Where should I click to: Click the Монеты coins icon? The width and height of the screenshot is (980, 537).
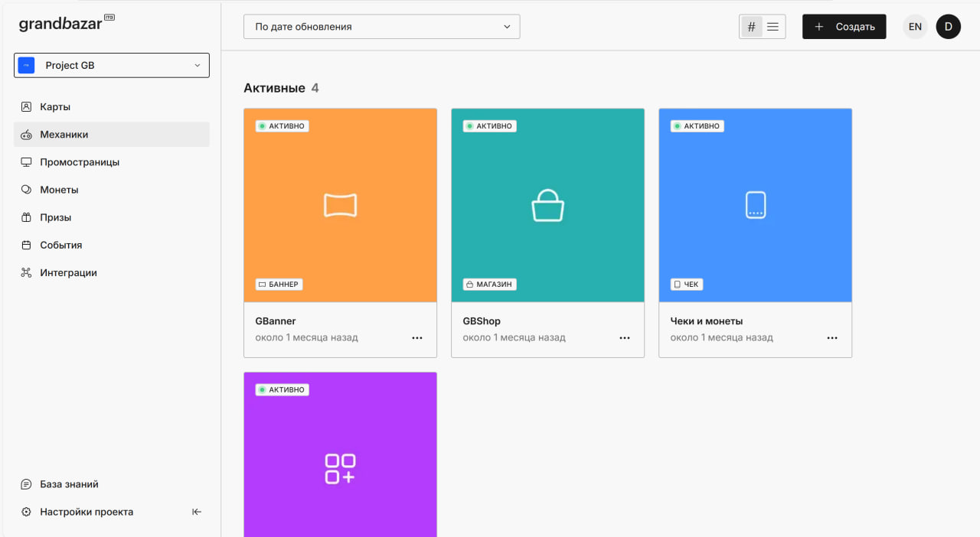tap(26, 190)
